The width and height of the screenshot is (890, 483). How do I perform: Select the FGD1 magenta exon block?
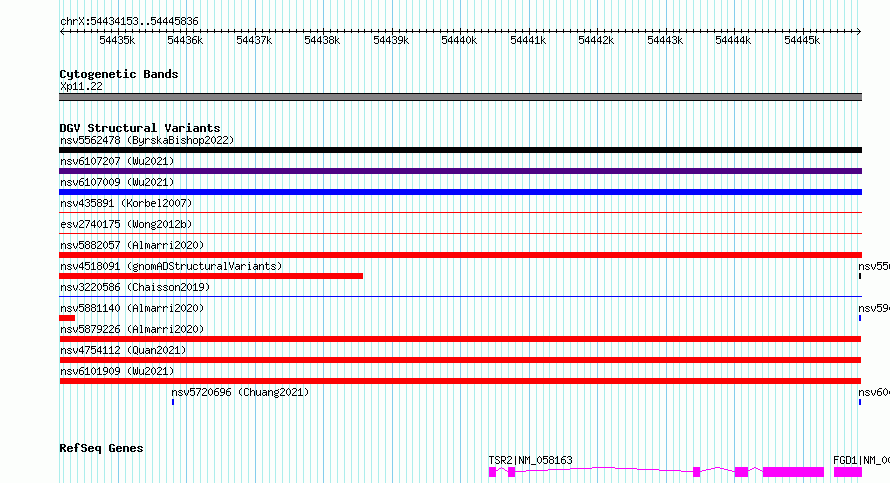point(847,472)
